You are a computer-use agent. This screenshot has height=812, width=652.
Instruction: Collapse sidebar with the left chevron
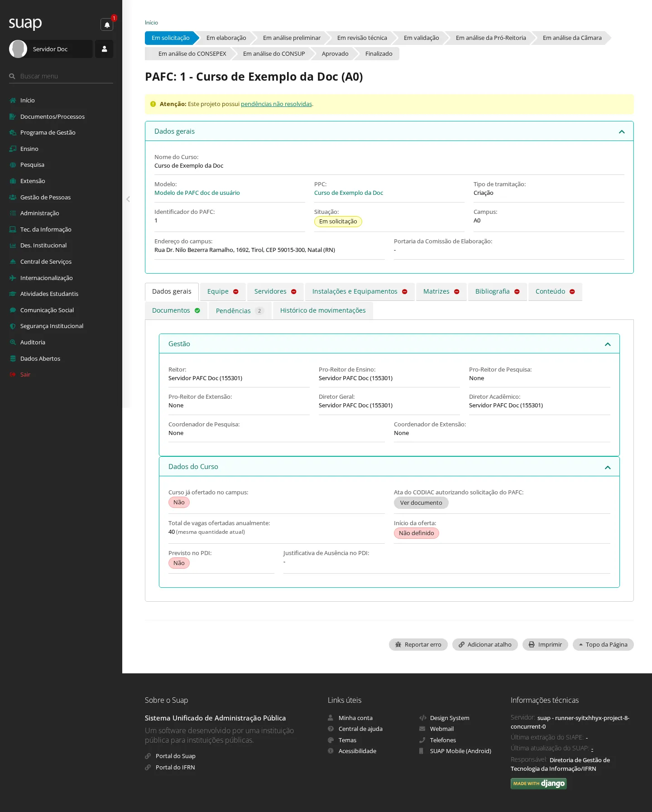128,199
